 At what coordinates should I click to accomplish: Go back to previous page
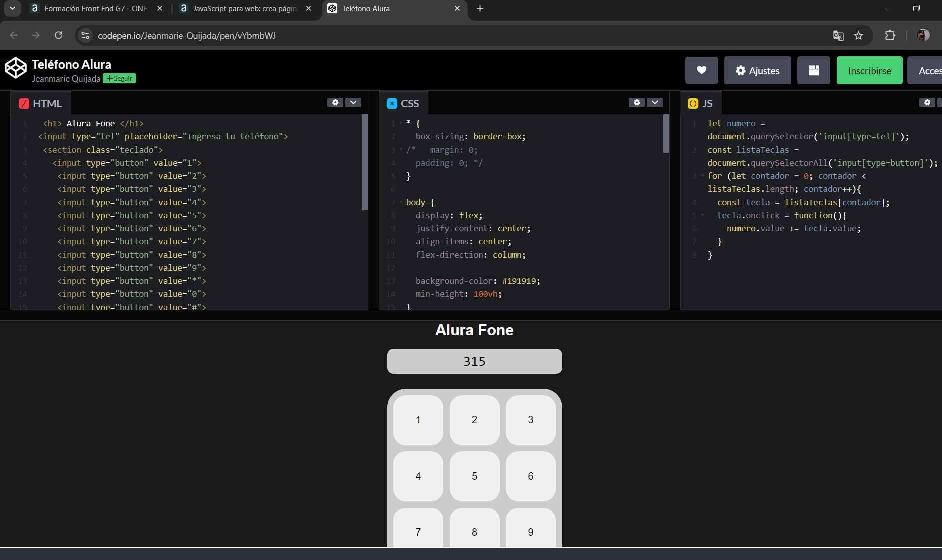pyautogui.click(x=14, y=35)
